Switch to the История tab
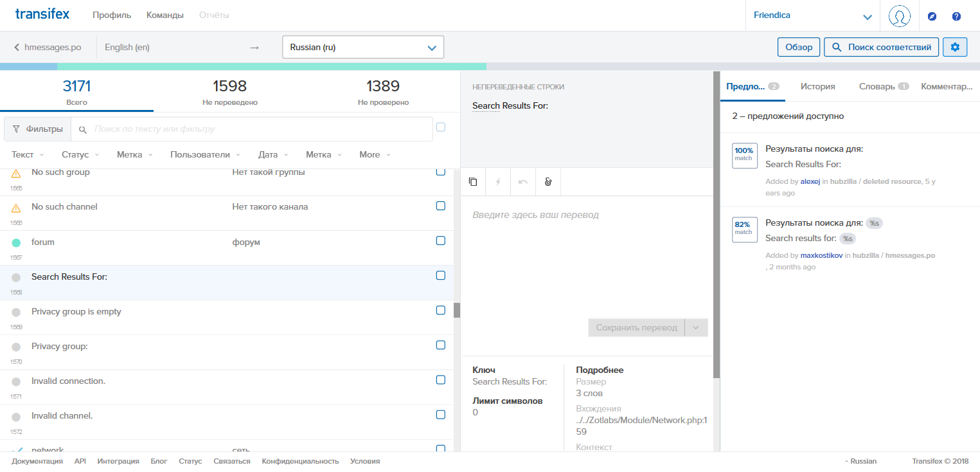The height and width of the screenshot is (472, 980). pyautogui.click(x=817, y=86)
